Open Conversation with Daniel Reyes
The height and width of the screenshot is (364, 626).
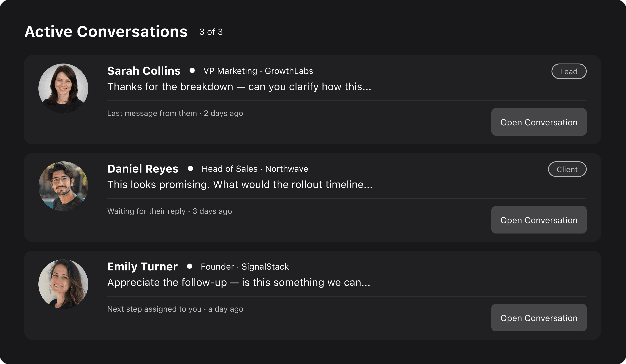tap(539, 220)
